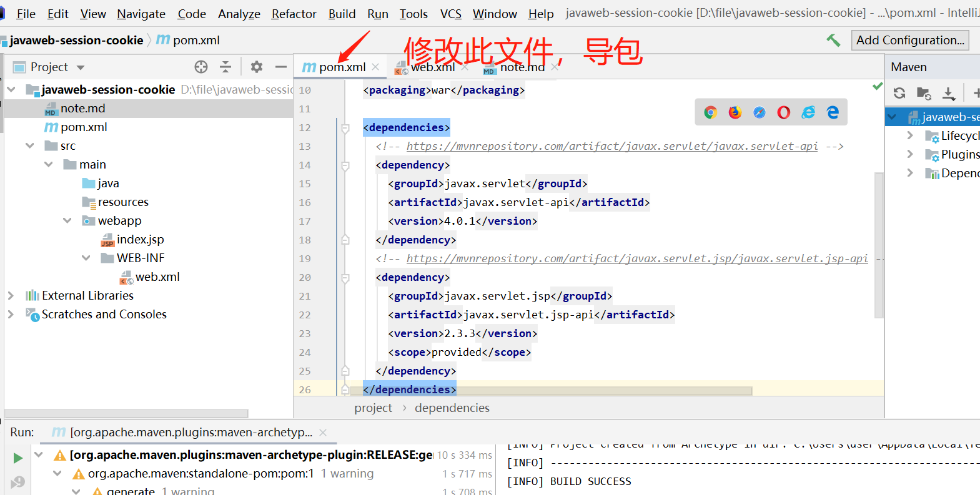Generate sources and update folders in Maven
Screen dimensions: 980x495
coord(924,93)
